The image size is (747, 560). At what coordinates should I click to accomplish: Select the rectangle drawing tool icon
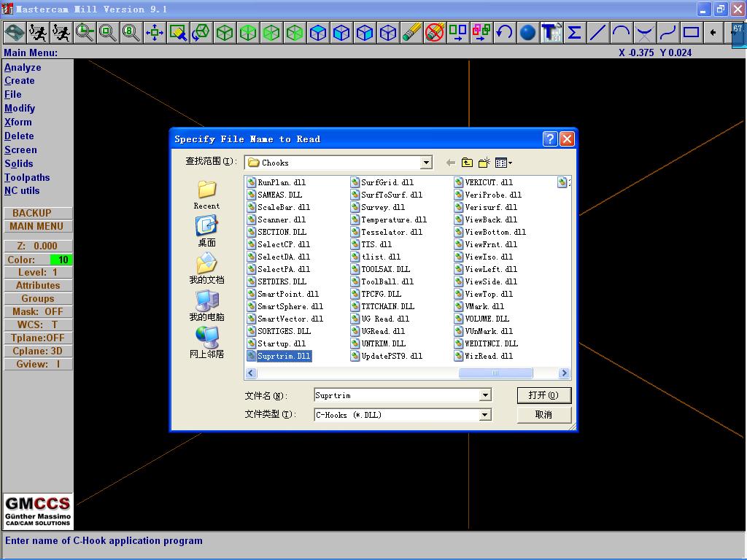692,32
